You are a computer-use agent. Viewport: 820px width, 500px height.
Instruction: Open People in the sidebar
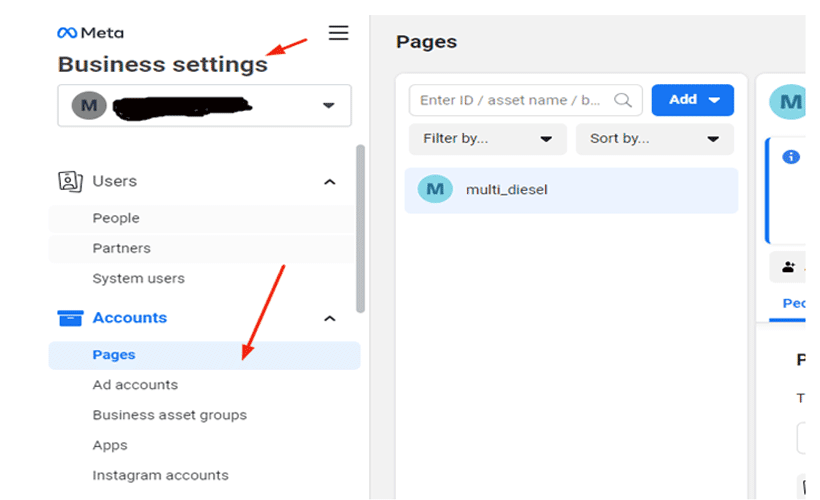(116, 218)
